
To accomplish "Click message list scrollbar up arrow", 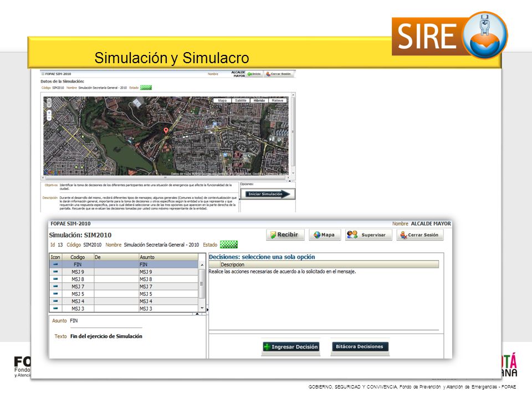I will 202,265.
